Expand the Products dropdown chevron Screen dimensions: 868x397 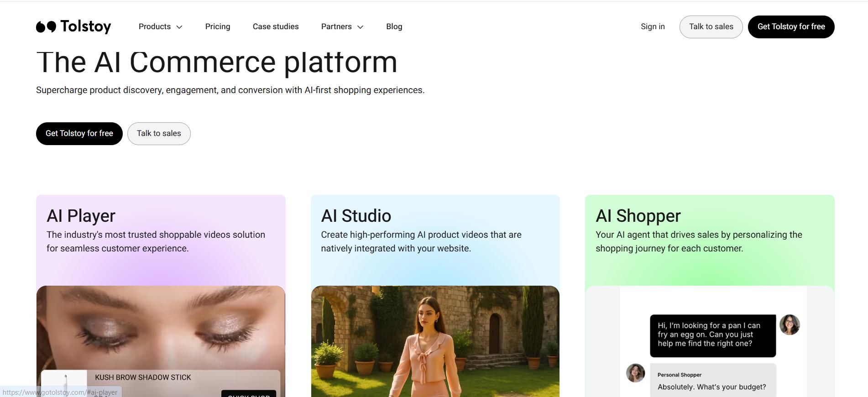tap(179, 27)
